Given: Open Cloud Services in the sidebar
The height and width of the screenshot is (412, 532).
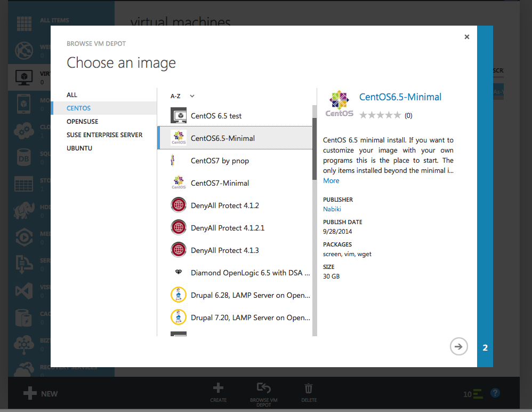Looking at the screenshot, I should click(24, 131).
